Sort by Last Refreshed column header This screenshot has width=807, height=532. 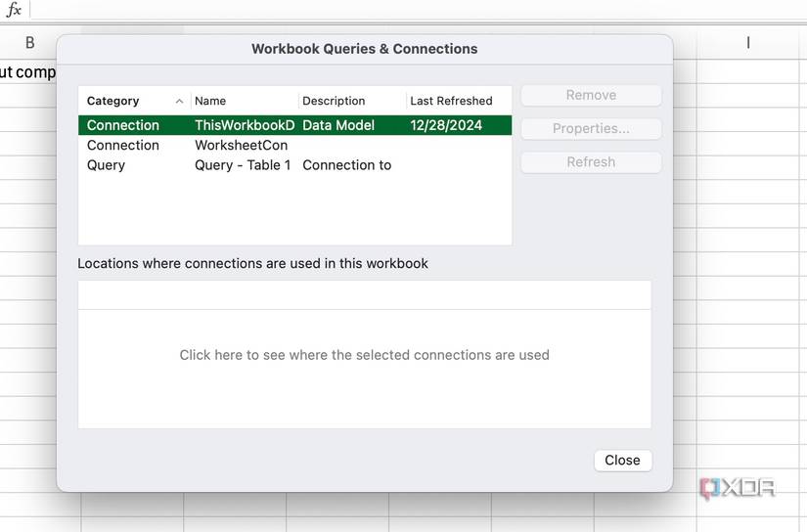[x=451, y=101]
